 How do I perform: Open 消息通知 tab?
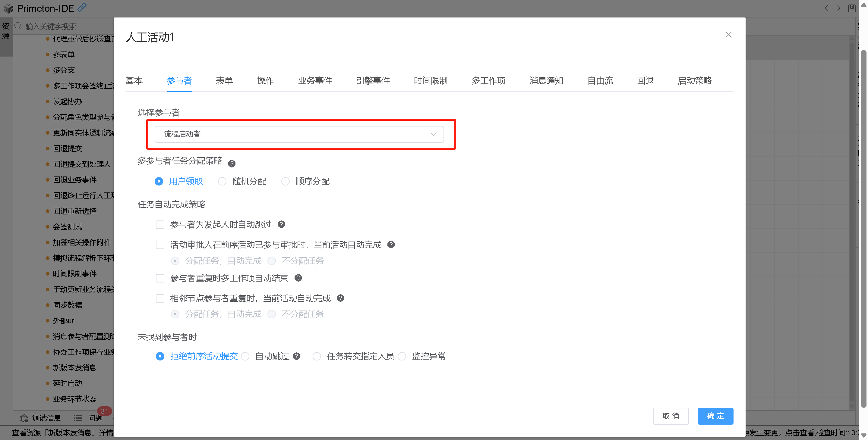[x=546, y=81]
